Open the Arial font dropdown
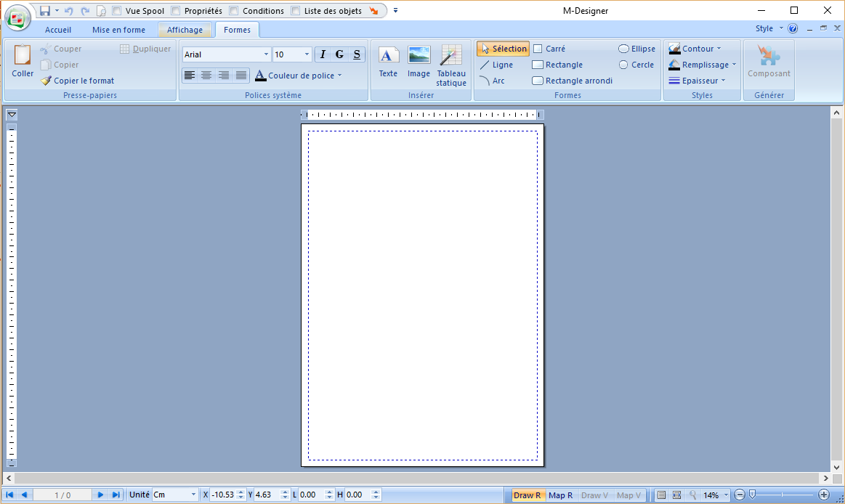 point(265,54)
